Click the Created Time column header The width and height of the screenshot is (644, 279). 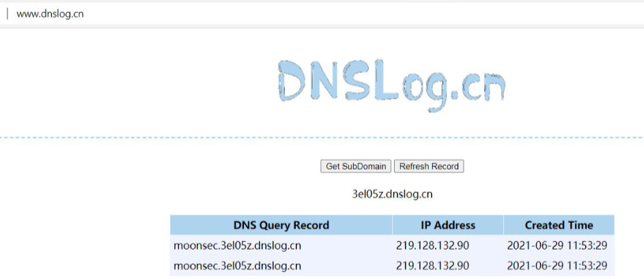tap(558, 225)
